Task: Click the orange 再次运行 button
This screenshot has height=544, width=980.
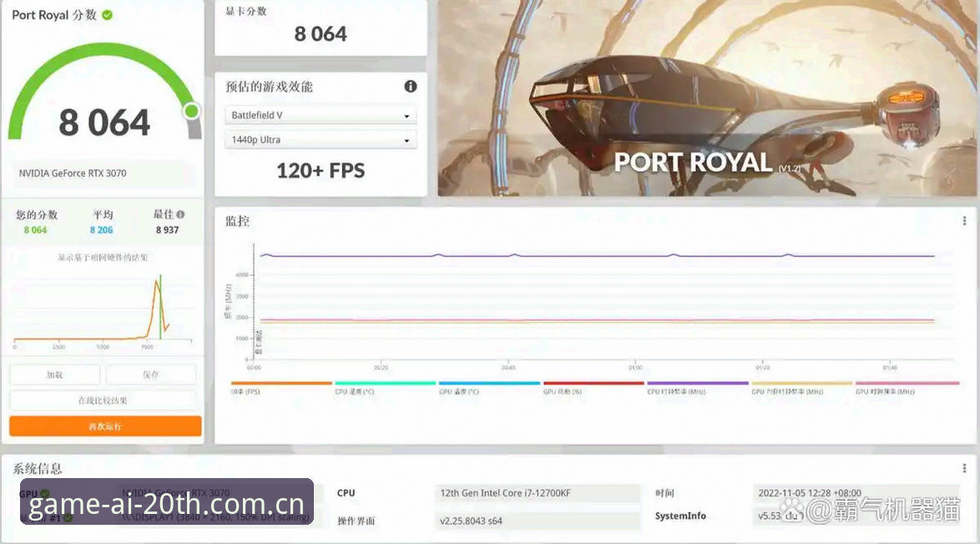Action: 105,426
